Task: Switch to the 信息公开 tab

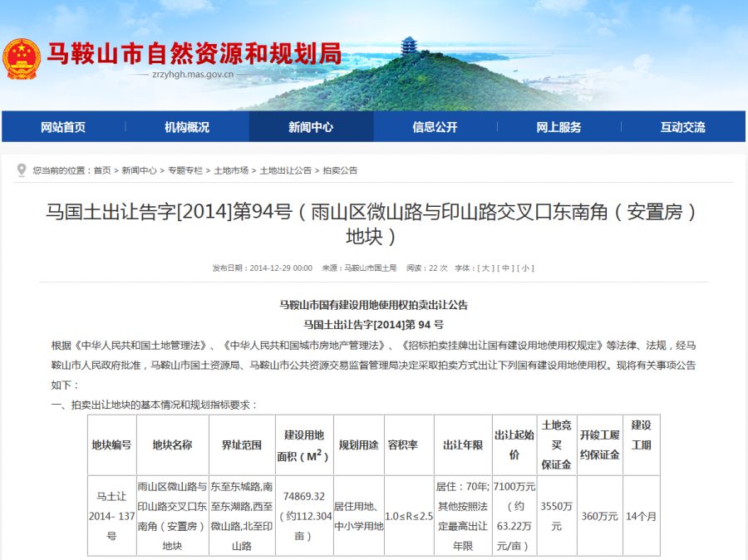Action: click(x=434, y=127)
